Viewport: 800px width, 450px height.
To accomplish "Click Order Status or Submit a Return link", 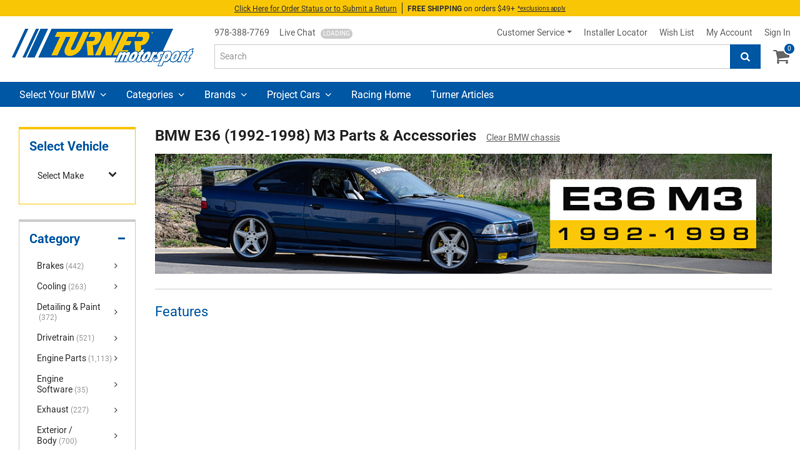I will [x=315, y=8].
